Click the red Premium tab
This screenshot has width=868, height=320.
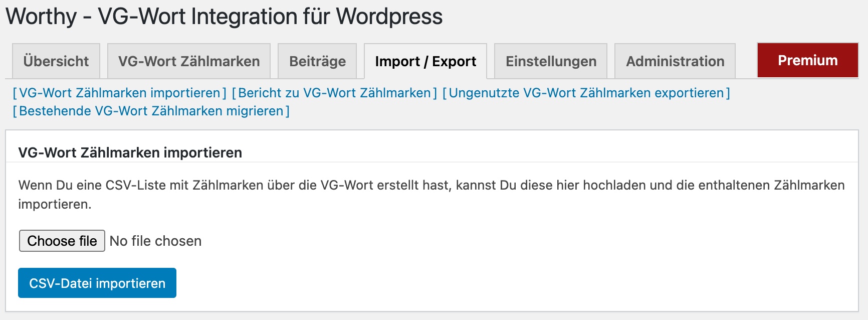[807, 60]
